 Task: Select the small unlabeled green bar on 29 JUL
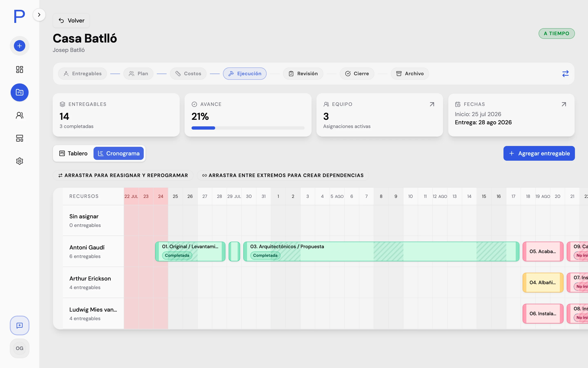pyautogui.click(x=234, y=251)
